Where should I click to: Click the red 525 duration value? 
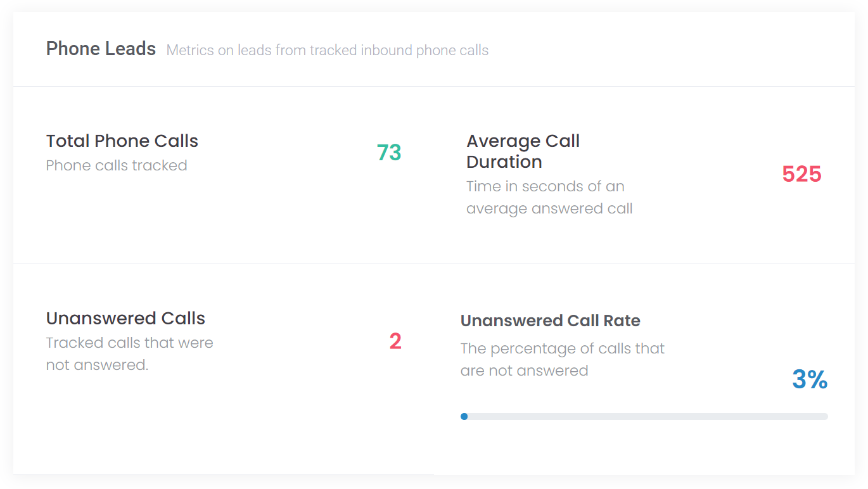[801, 174]
